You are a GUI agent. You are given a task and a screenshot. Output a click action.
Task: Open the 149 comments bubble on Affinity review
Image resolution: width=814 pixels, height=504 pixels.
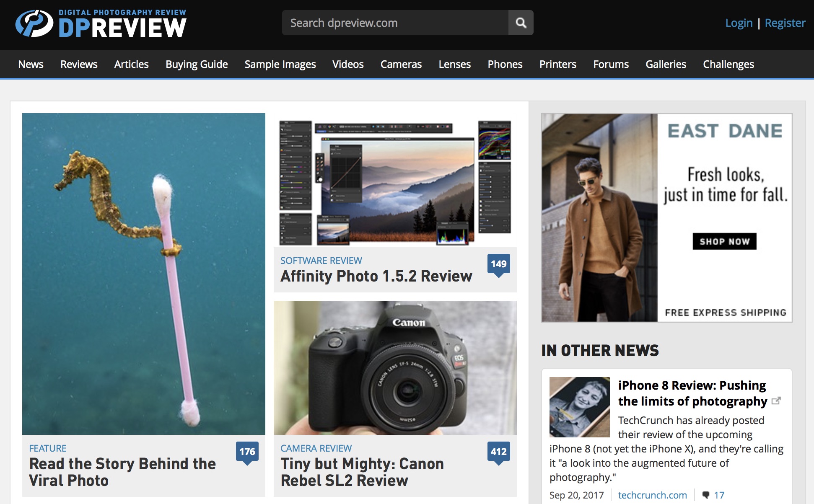coord(498,264)
